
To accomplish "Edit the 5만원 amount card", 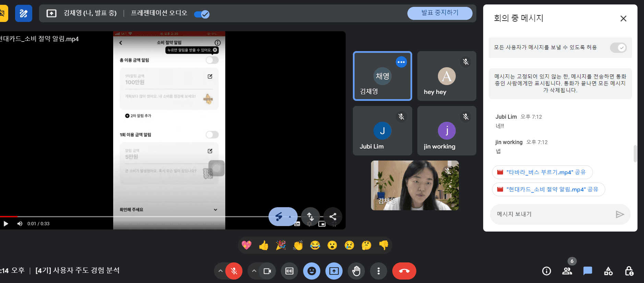I will pos(210,151).
